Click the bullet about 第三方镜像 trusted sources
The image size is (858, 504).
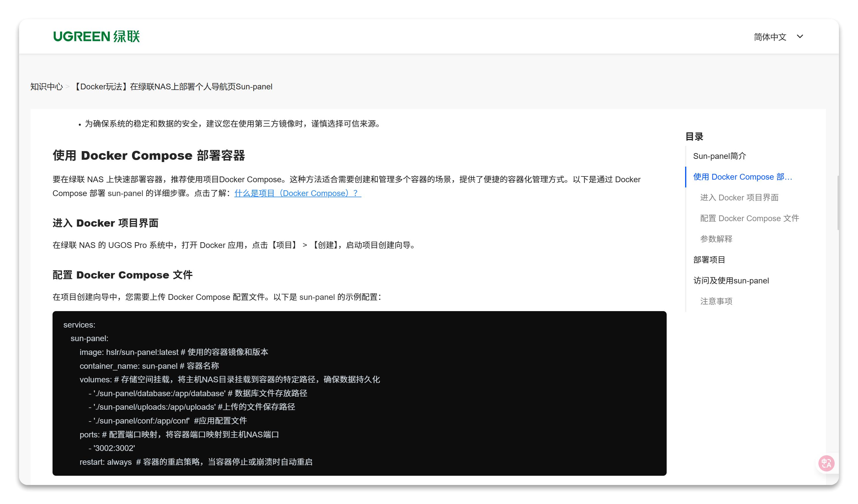pyautogui.click(x=233, y=124)
